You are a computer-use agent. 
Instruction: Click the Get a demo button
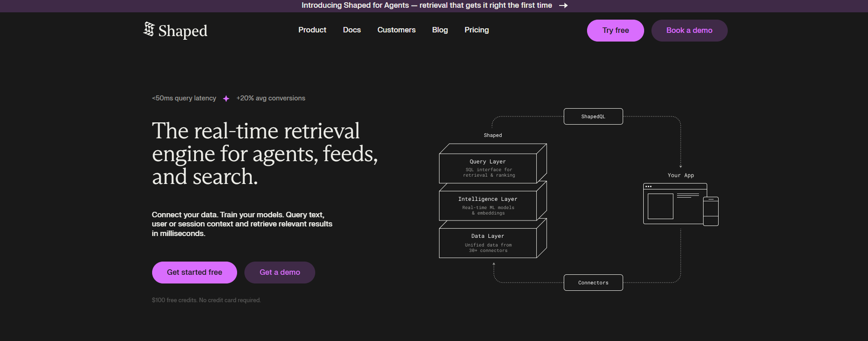pyautogui.click(x=280, y=273)
